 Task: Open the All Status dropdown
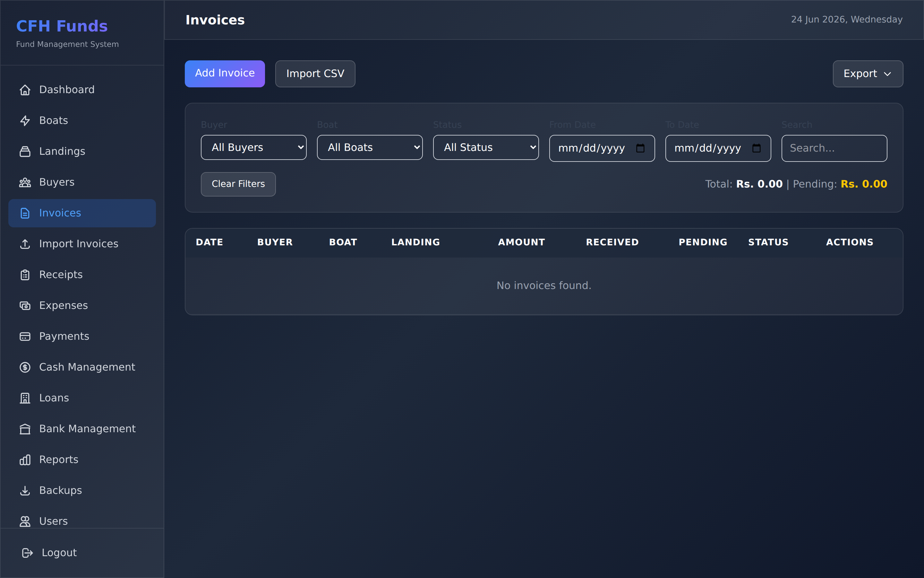coord(486,147)
